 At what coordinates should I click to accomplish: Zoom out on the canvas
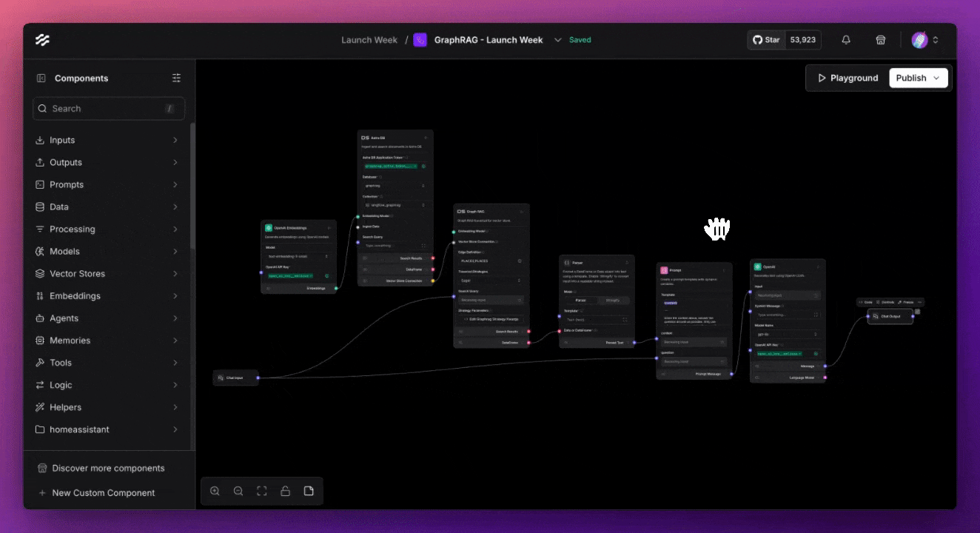238,491
